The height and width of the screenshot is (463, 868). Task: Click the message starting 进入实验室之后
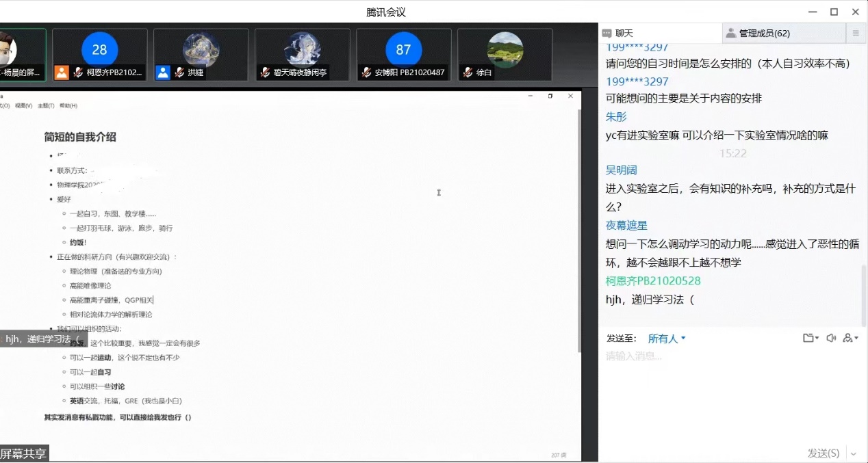[731, 197]
